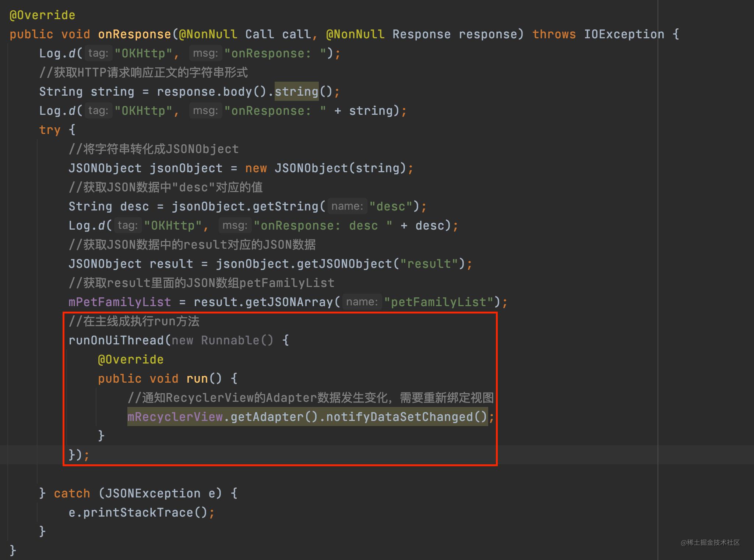Image resolution: width=754 pixels, height=560 pixels.
Task: Click the first @Override annotation
Action: 42,15
